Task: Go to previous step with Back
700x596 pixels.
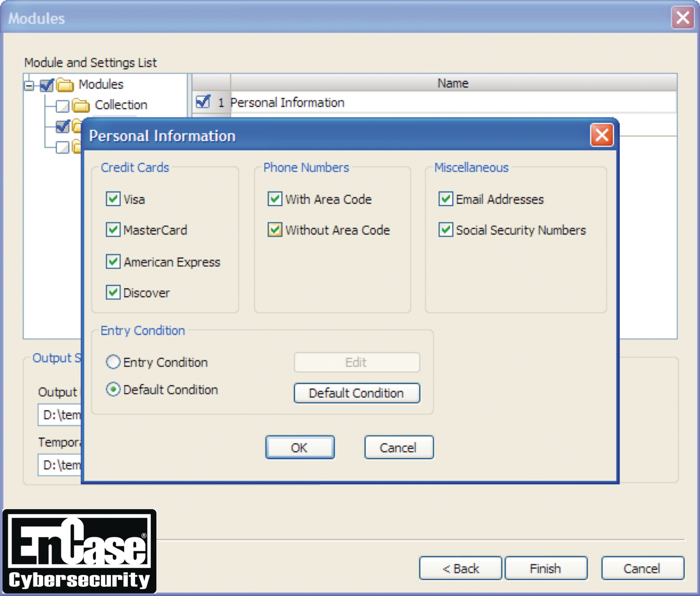Action: 460,568
